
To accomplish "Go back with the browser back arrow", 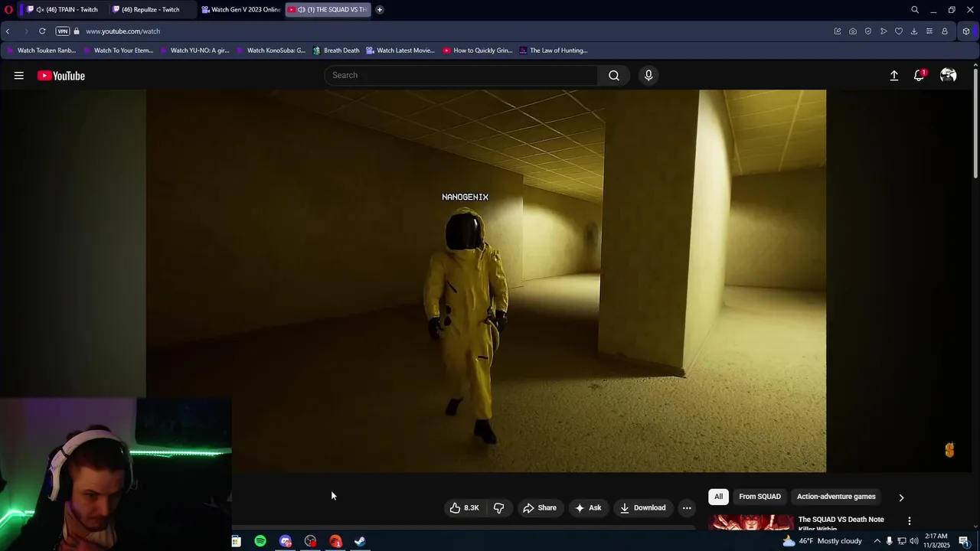I will [8, 31].
